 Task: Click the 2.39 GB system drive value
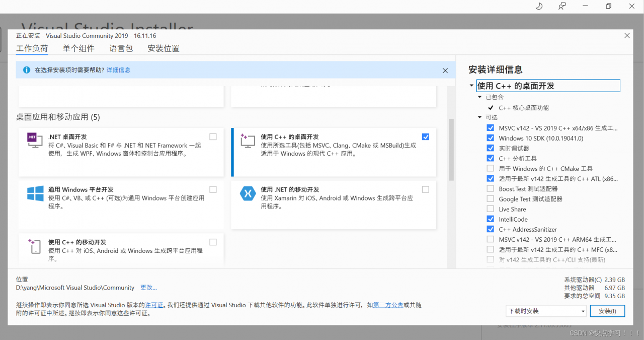tap(614, 280)
